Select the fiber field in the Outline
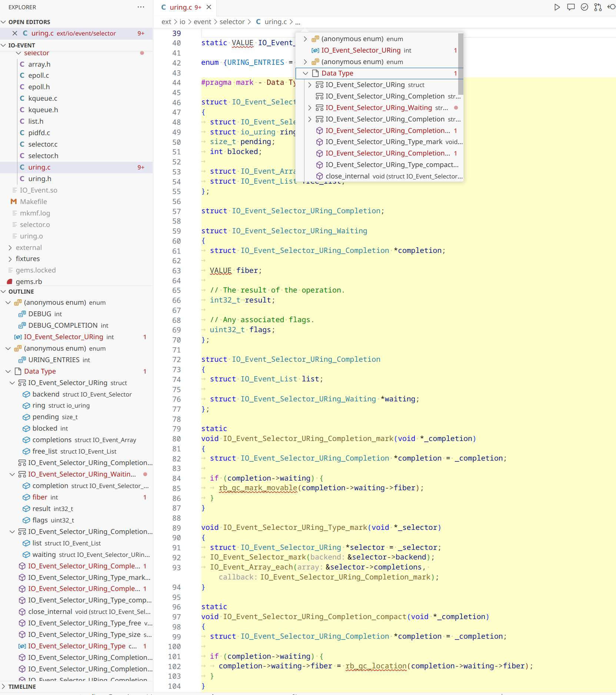The width and height of the screenshot is (616, 695). [x=40, y=497]
